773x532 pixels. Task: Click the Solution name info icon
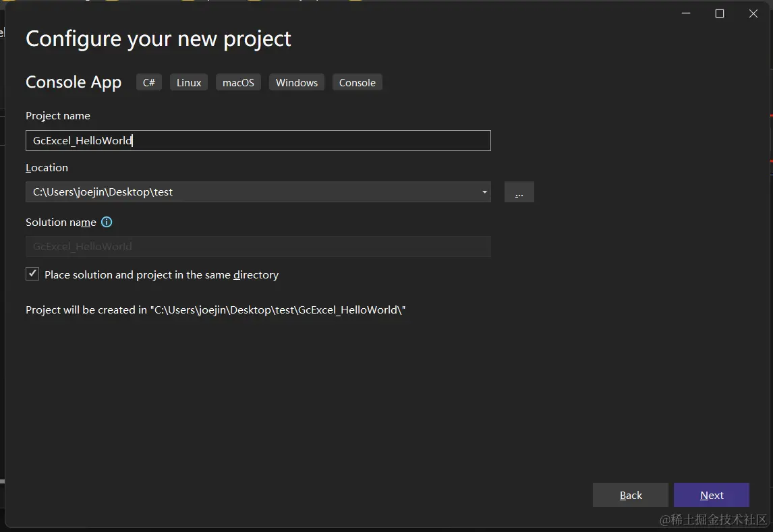click(x=107, y=222)
